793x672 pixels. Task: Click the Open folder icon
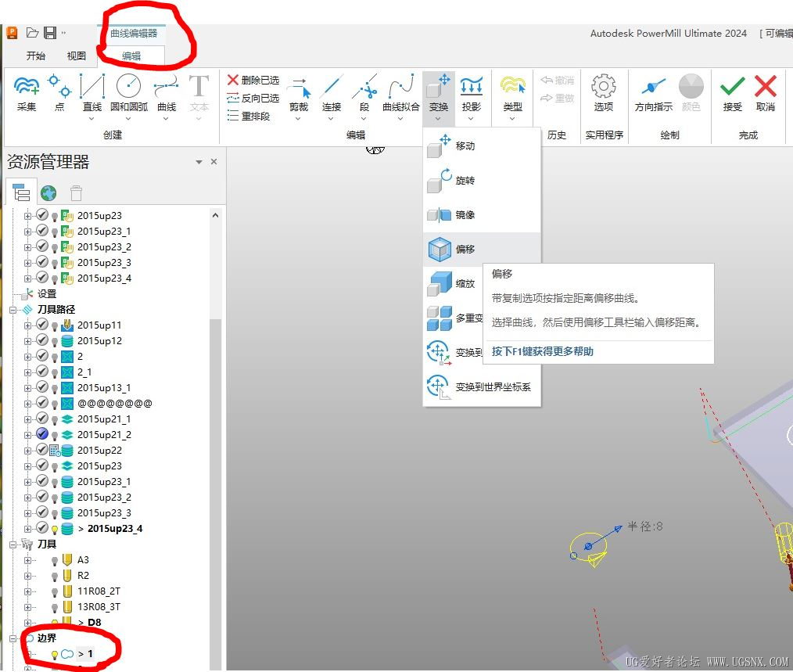[x=32, y=34]
